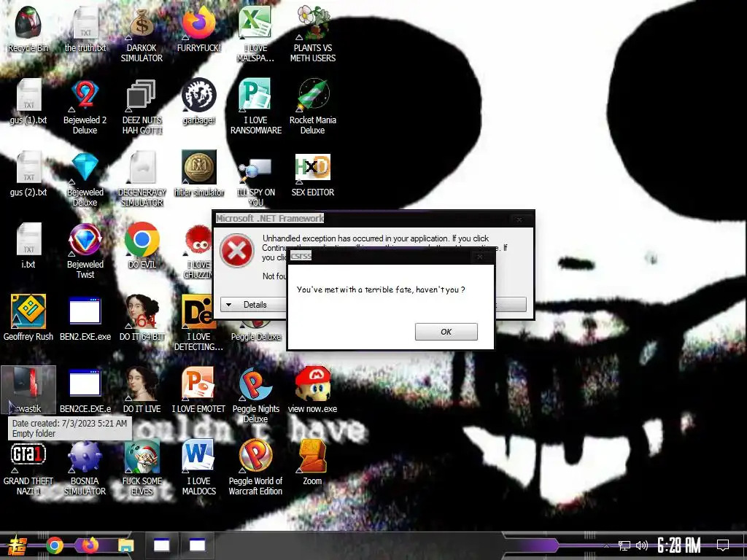The height and width of the screenshot is (560, 747).
Task: Select the DO EVIL Chrome shortcut
Action: point(142,246)
